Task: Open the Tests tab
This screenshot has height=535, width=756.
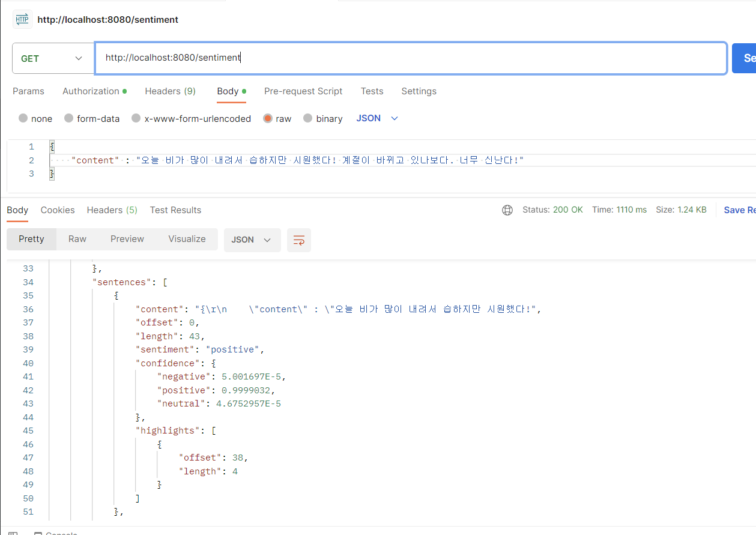Action: (x=372, y=91)
